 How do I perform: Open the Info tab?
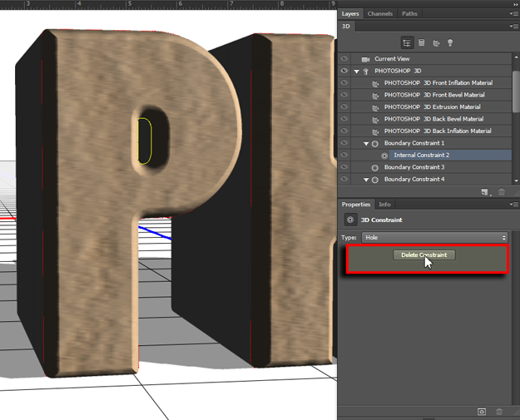click(384, 205)
